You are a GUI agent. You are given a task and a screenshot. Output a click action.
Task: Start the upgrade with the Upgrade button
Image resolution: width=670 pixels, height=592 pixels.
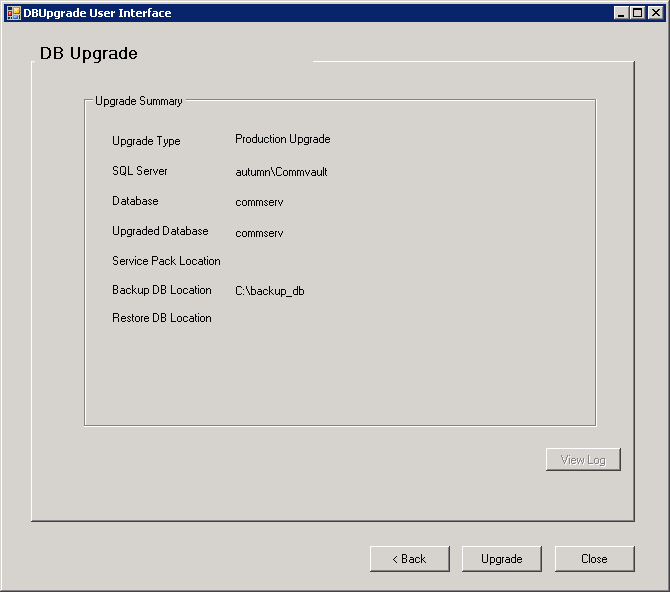click(x=501, y=559)
